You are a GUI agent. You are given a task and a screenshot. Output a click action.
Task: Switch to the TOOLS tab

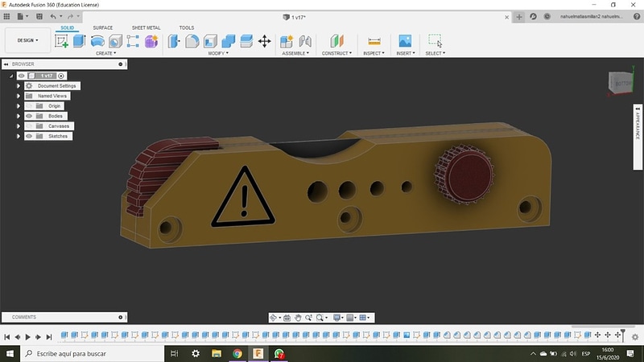tap(187, 28)
